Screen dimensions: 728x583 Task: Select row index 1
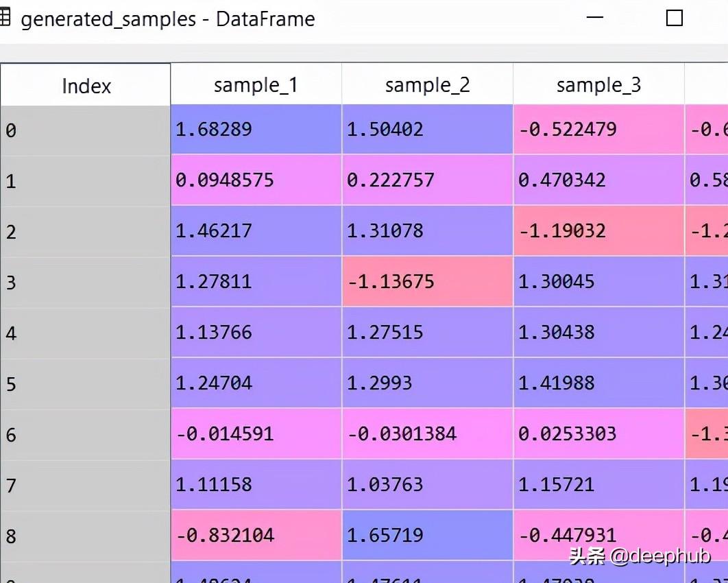pyautogui.click(x=86, y=180)
